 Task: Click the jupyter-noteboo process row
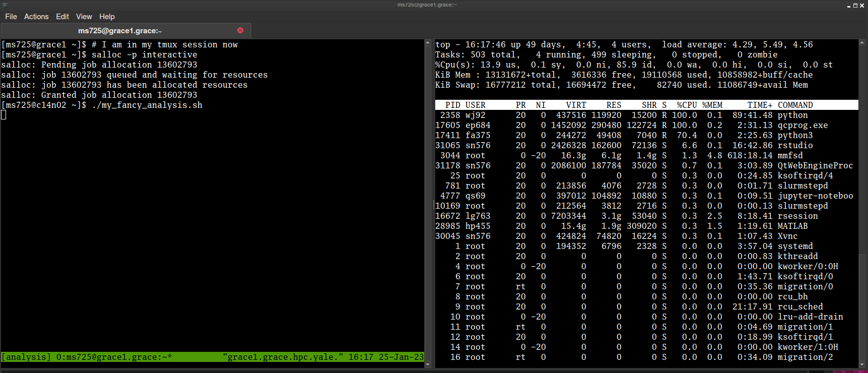tap(647, 196)
